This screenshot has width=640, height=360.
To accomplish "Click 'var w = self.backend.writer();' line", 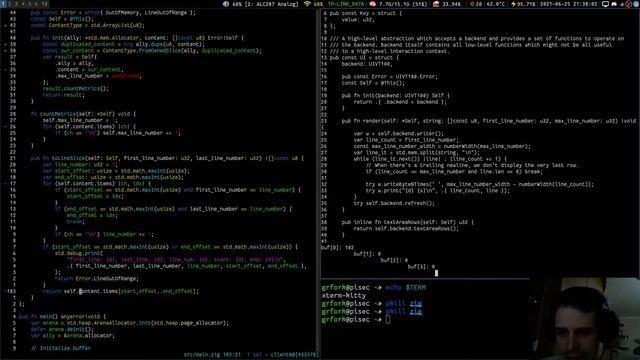I will pyautogui.click(x=399, y=133).
